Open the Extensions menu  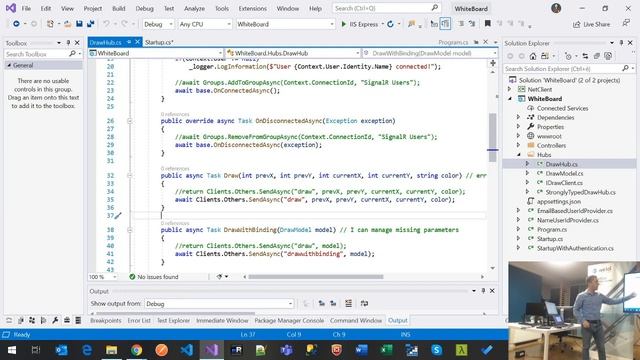tap(253, 8)
